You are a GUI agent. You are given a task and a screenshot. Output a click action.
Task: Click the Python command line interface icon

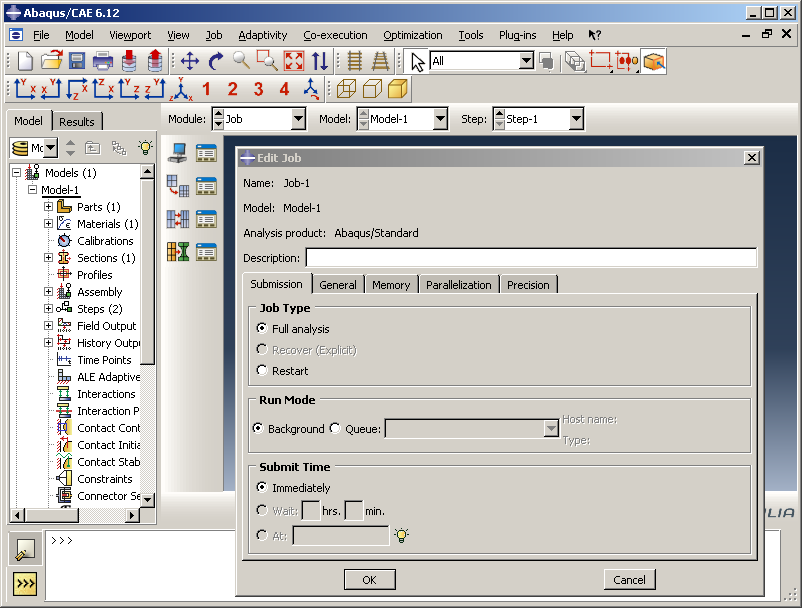pyautogui.click(x=25, y=583)
